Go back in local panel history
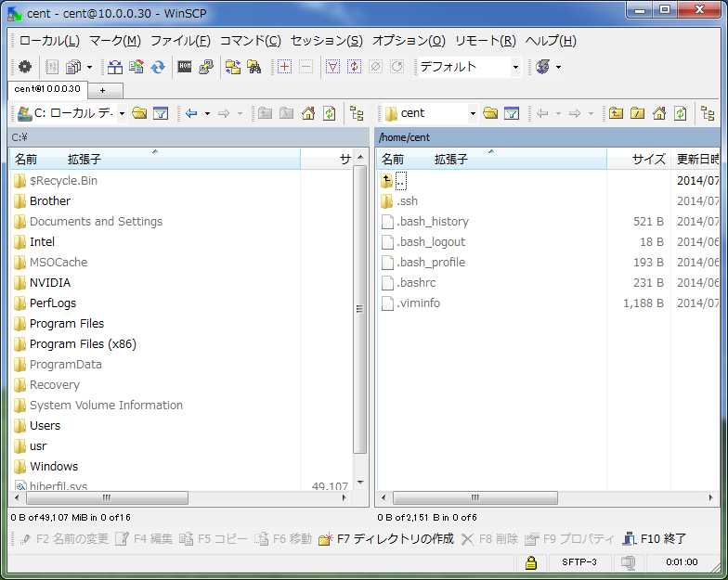728x580 pixels. point(191,113)
